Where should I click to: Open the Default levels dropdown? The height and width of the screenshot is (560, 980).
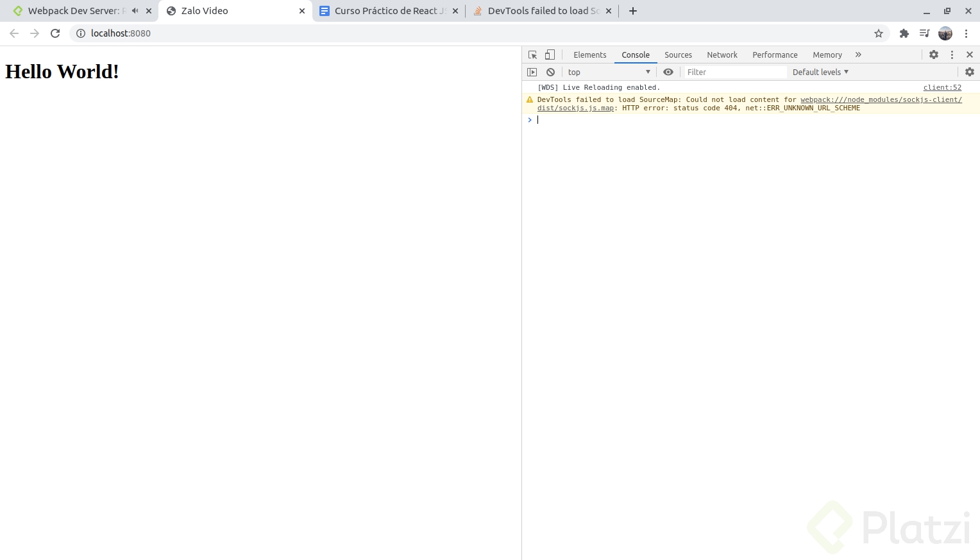click(820, 72)
